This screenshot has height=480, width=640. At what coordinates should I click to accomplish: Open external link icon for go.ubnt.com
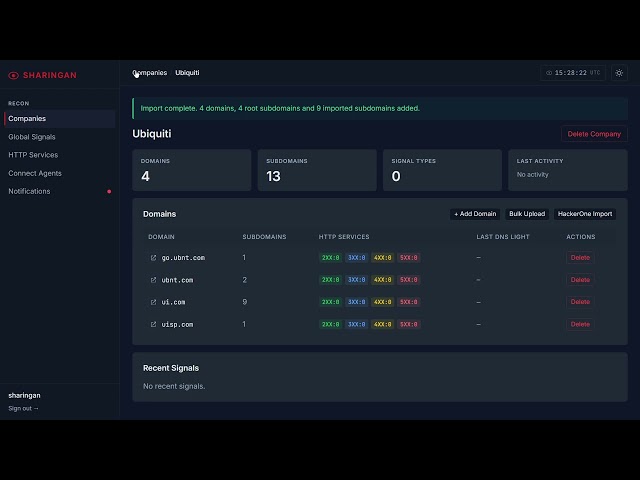[153, 258]
